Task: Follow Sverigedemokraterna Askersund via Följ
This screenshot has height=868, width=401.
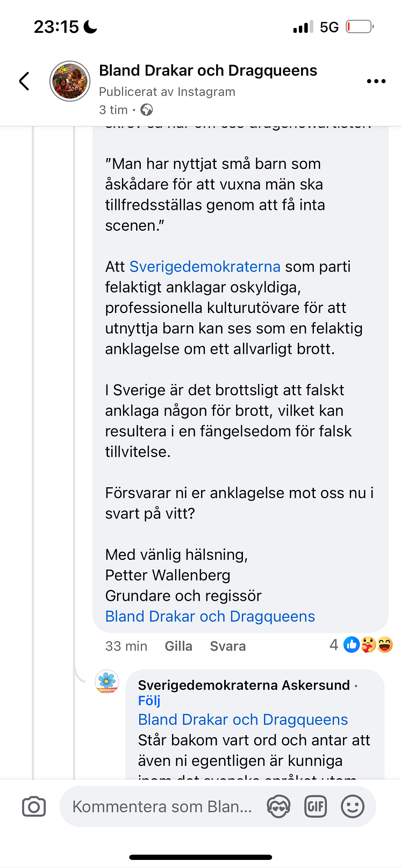Action: 149,701
